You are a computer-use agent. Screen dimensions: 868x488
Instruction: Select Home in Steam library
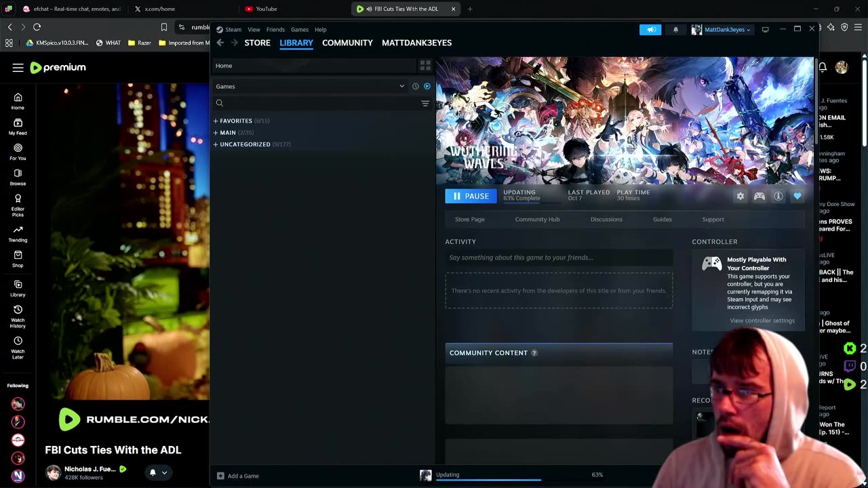pos(315,66)
